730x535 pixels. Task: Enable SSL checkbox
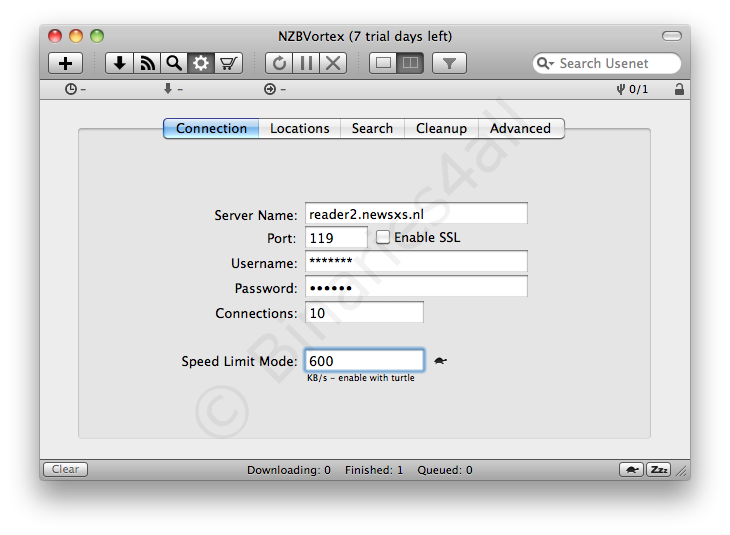coord(383,237)
